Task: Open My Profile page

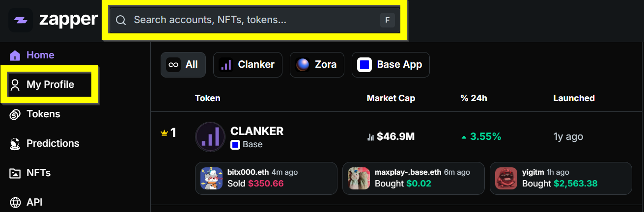Action: (x=50, y=84)
